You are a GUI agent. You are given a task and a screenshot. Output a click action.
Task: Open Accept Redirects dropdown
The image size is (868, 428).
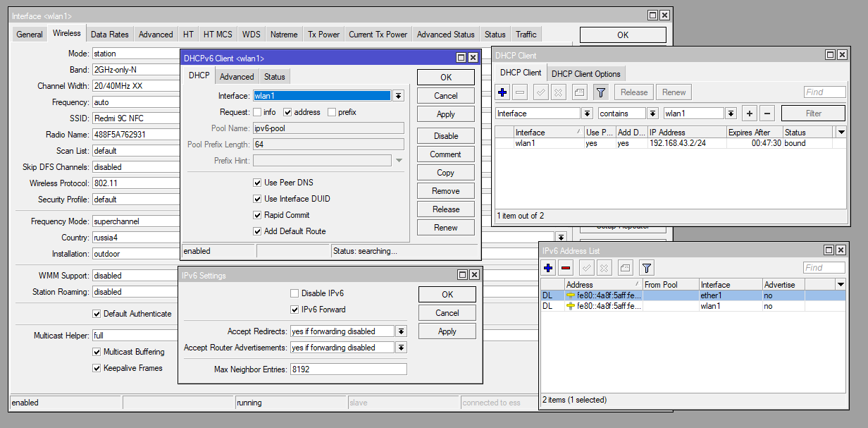pyautogui.click(x=401, y=331)
